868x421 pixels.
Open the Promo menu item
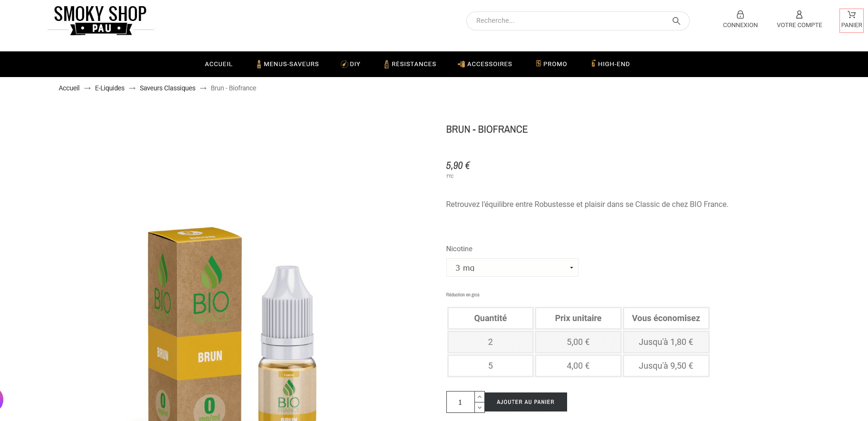pyautogui.click(x=551, y=64)
